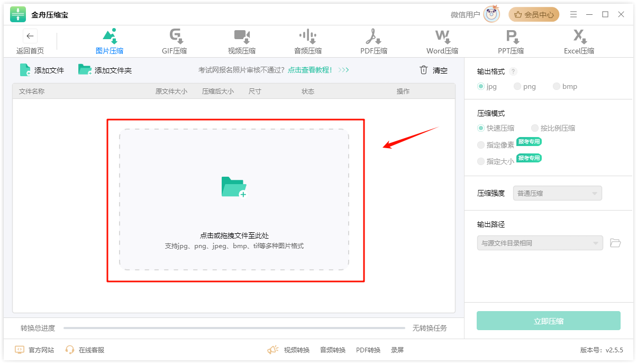
Task: Select 快速压缩 compression mode
Action: [x=496, y=128]
